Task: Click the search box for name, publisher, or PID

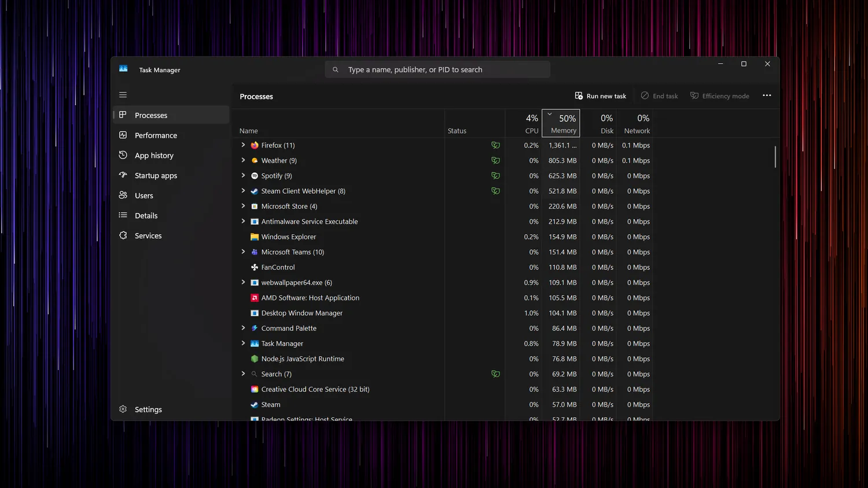Action: pos(437,69)
